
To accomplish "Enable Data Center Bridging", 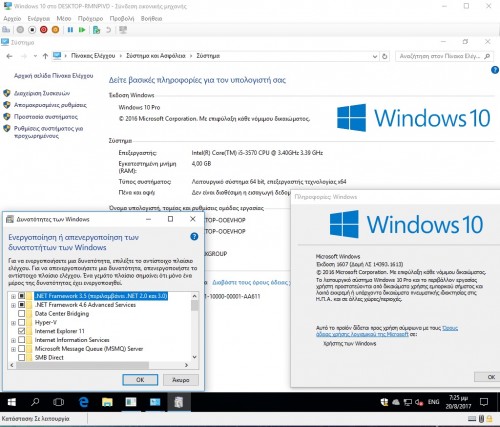I will tap(21, 314).
